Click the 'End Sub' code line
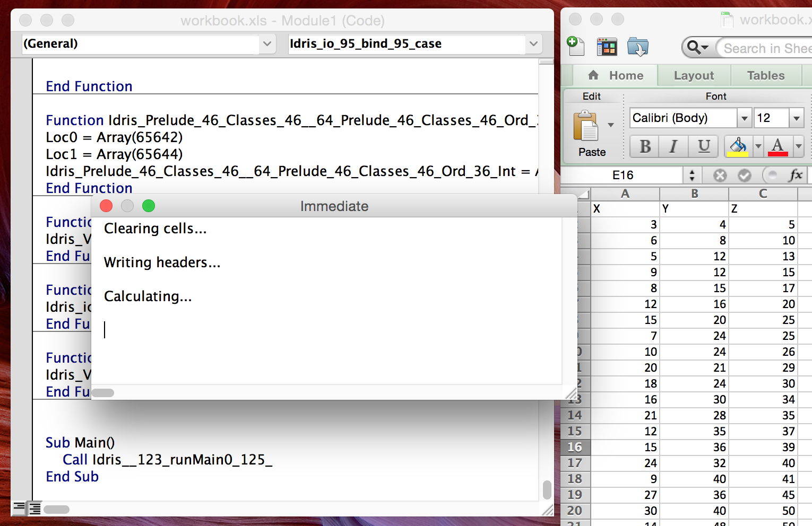 coord(72,477)
